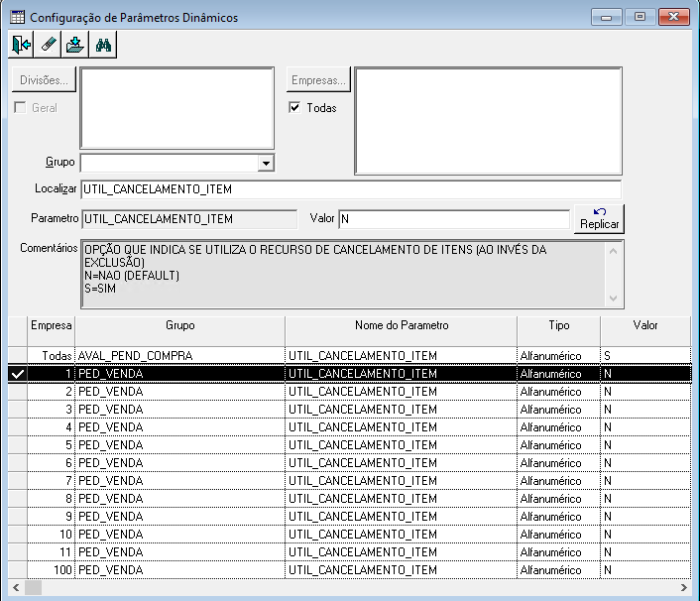Select the PED_VENDA cell for Empresa 10
Viewport: 700px width, 601px height.
pos(179,535)
